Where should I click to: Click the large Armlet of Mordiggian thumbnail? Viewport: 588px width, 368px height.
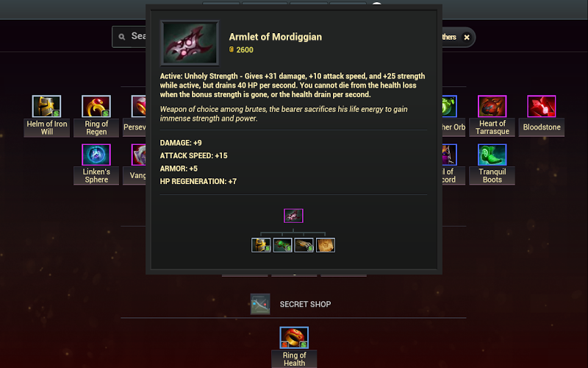[190, 43]
